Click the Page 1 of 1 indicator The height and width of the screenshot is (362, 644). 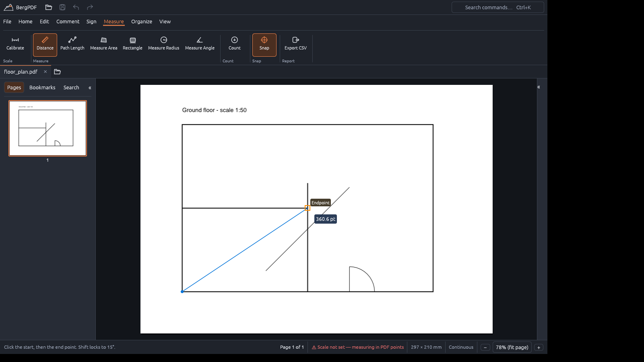click(x=292, y=348)
